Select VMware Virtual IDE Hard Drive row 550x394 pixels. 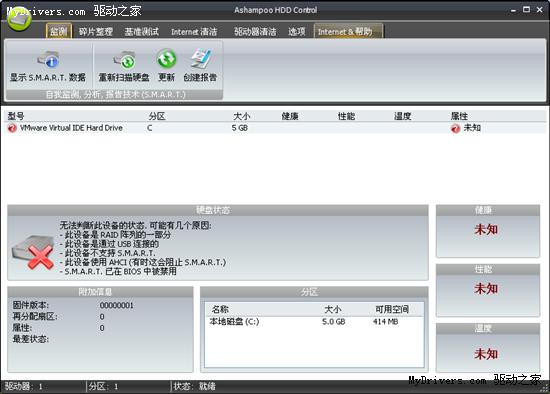point(275,128)
